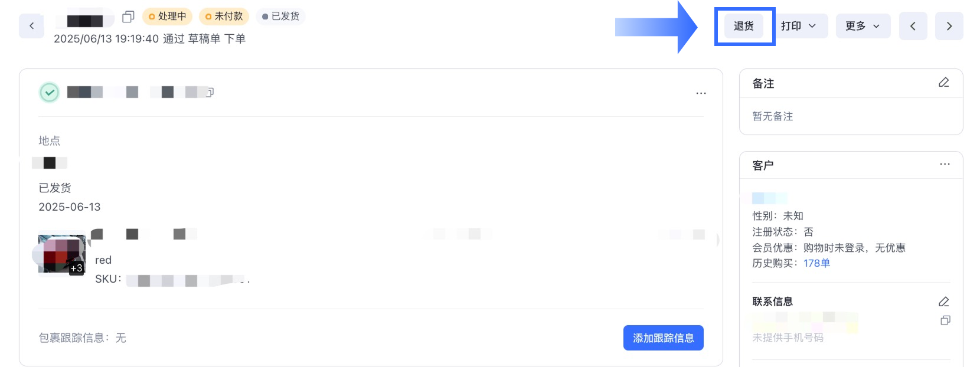Expand the 打印 dropdown

pyautogui.click(x=800, y=26)
